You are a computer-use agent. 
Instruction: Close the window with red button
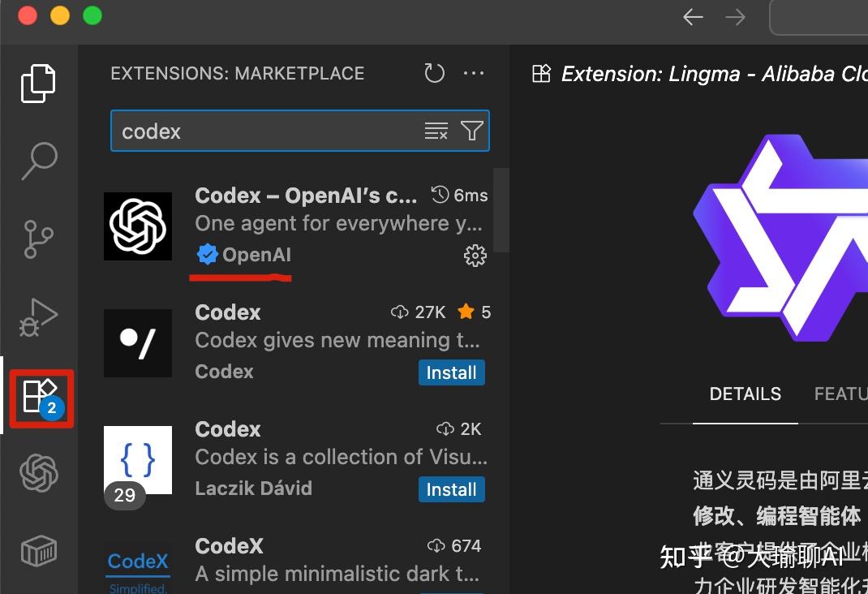pos(27,15)
